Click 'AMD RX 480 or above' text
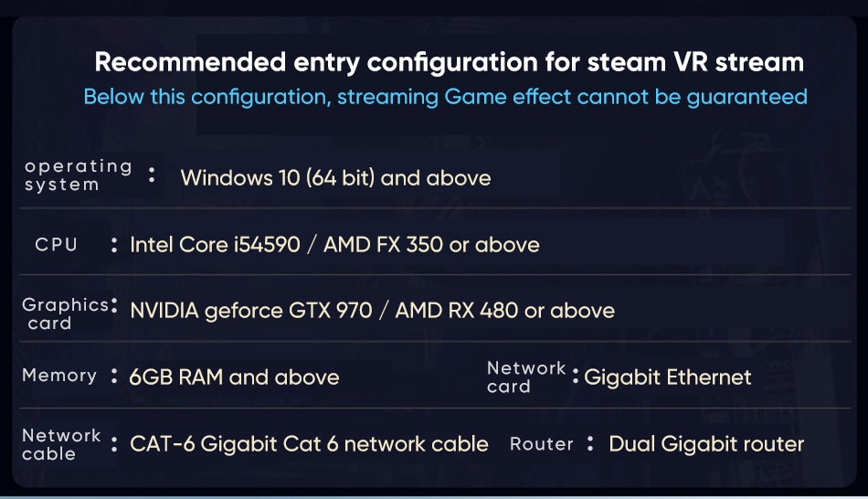The image size is (868, 499). [505, 311]
